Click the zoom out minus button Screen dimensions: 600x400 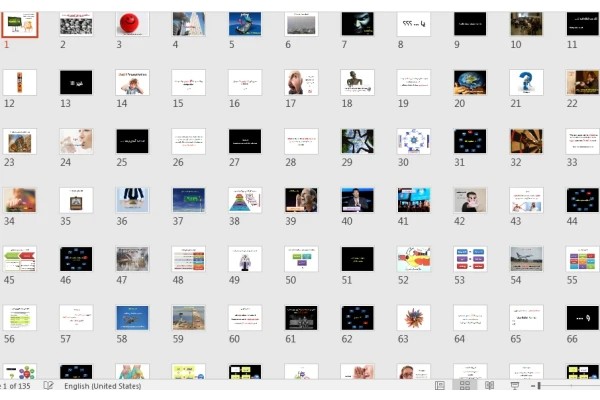[x=533, y=386]
